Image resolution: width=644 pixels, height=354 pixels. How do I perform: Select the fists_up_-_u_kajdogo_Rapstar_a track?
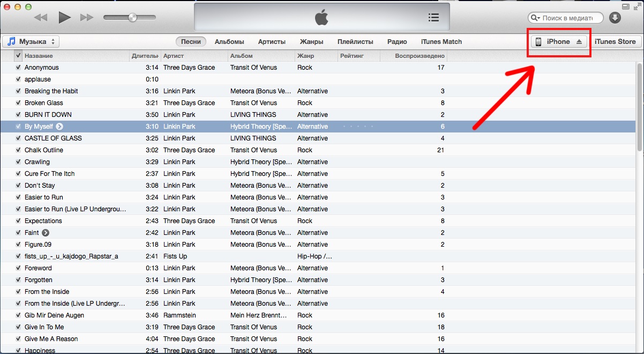click(x=71, y=256)
